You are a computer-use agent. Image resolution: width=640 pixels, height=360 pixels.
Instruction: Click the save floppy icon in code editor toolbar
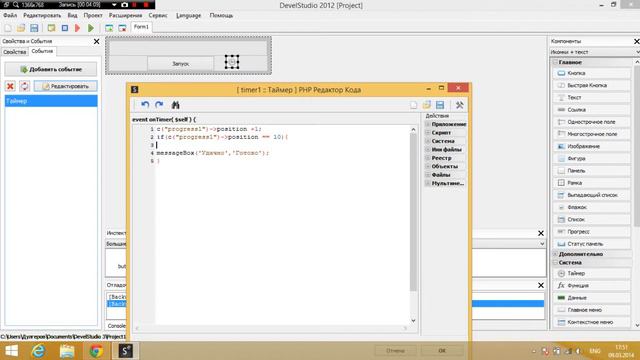pyautogui.click(x=440, y=105)
